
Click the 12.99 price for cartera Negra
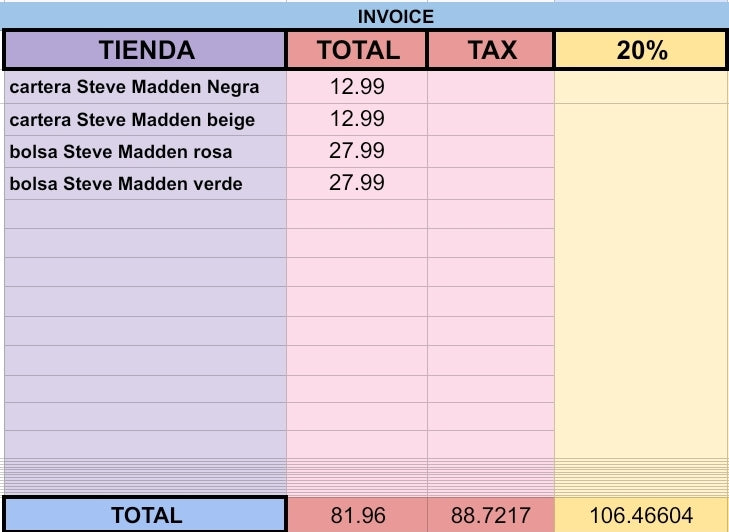click(x=357, y=87)
